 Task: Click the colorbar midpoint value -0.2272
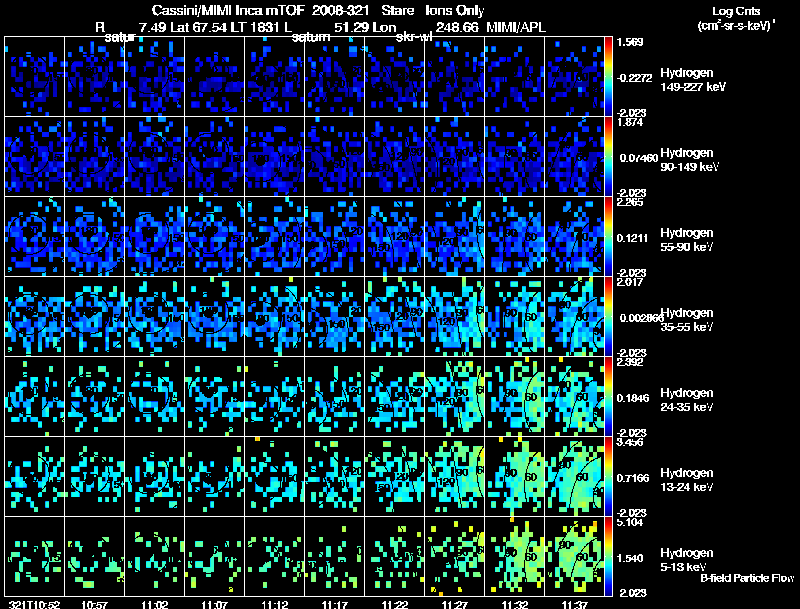tap(634, 78)
